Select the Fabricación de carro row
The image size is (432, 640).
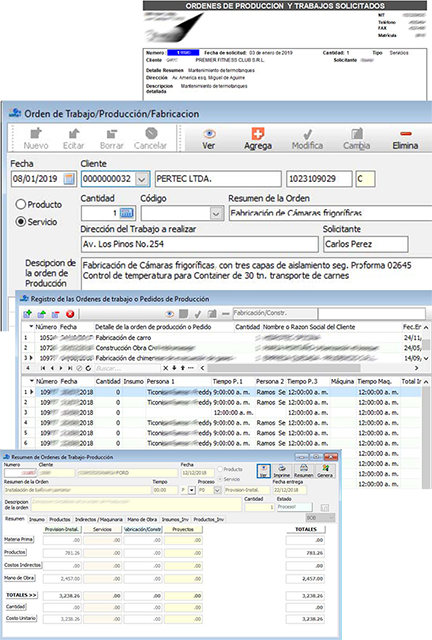pyautogui.click(x=222, y=338)
